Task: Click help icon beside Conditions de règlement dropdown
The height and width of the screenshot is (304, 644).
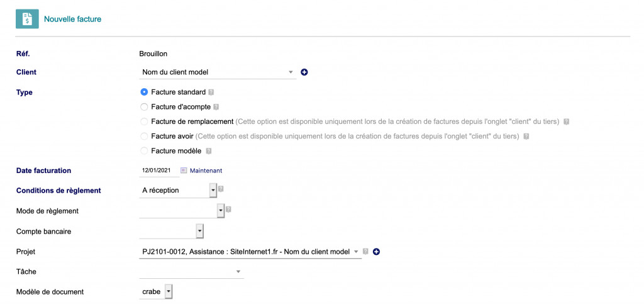Action: tap(221, 189)
